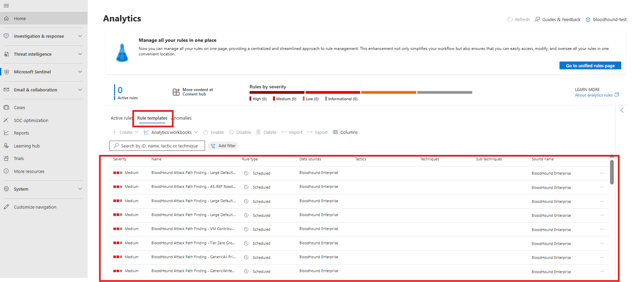Click the Customize navigation pencil icon

point(6,207)
